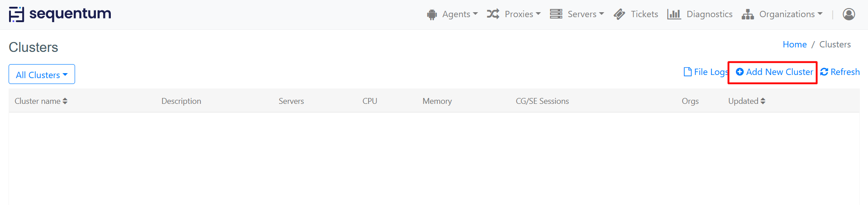868x205 pixels.
Task: Open the Organizations navigation menu
Action: (790, 14)
